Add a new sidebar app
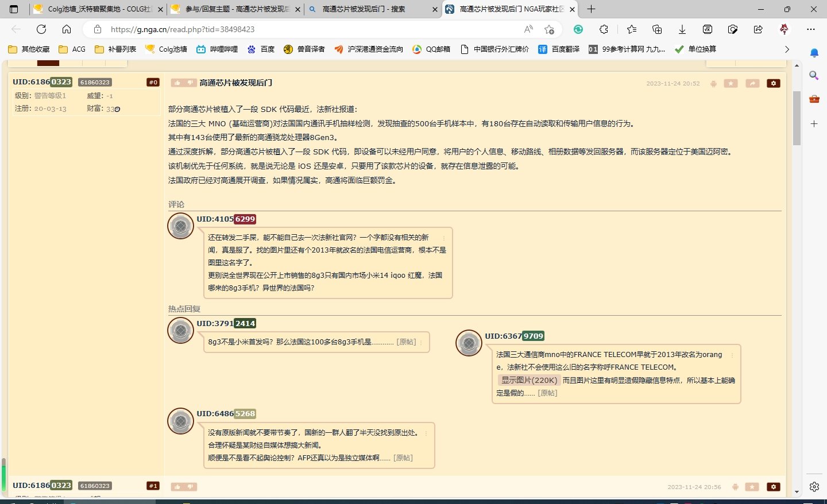Viewport: 827px width, 504px height. [x=814, y=123]
